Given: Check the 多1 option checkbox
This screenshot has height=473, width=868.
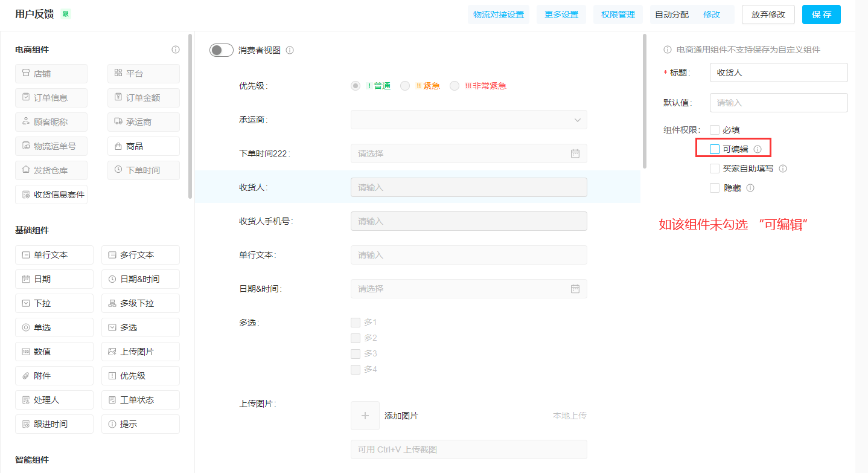Looking at the screenshot, I should coord(356,322).
